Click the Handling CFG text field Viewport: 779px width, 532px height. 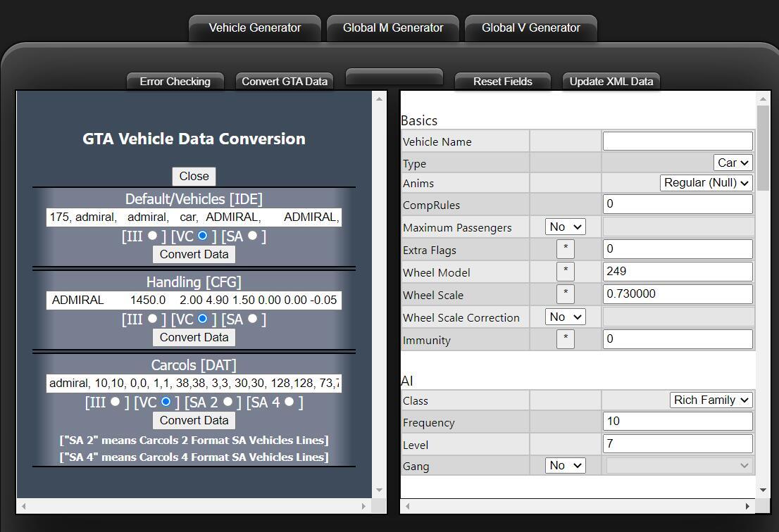click(x=194, y=300)
